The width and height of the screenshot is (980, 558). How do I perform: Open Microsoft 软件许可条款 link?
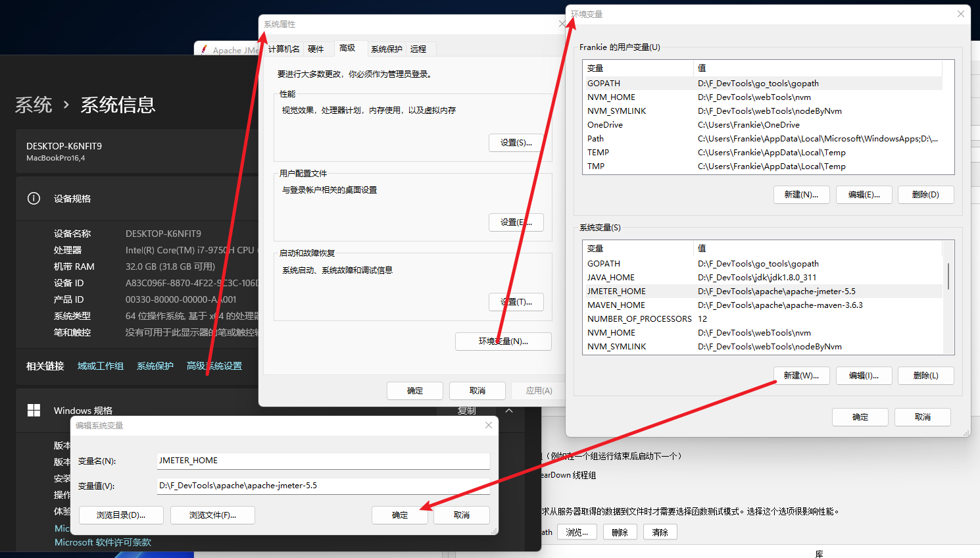click(103, 542)
